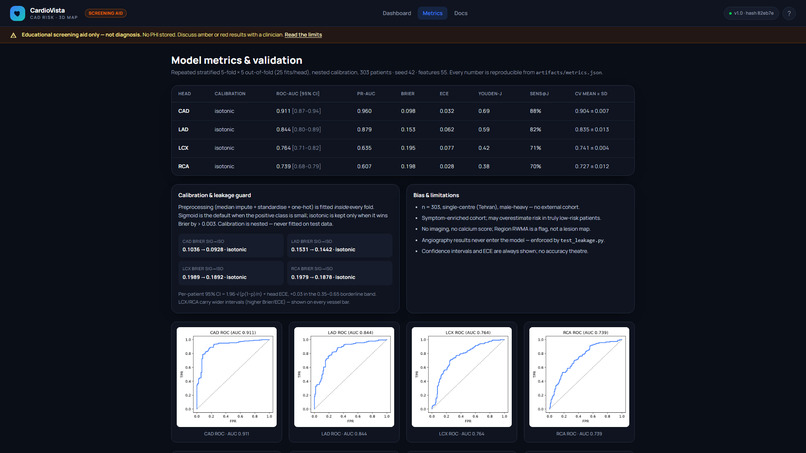Screen dimensions: 806x453
Task: Click the CV MEAN ± SD column header
Action: pos(591,94)
